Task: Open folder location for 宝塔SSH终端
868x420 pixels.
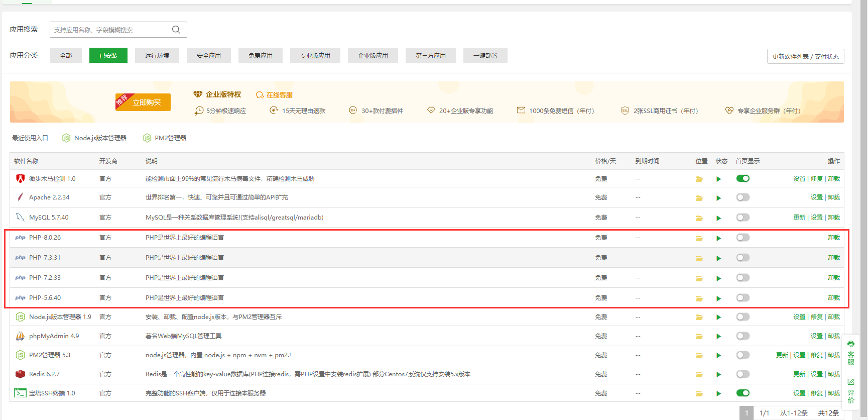Action: pyautogui.click(x=699, y=394)
